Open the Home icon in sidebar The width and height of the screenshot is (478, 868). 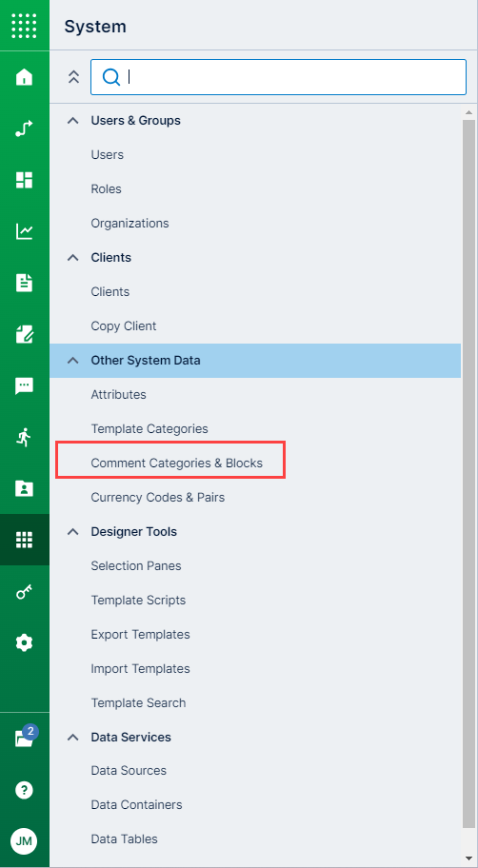[25, 77]
